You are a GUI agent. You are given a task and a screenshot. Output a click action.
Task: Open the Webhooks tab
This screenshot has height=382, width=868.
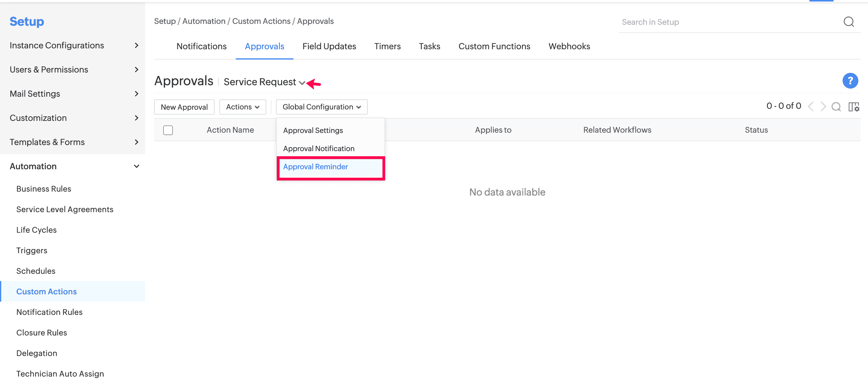click(569, 46)
